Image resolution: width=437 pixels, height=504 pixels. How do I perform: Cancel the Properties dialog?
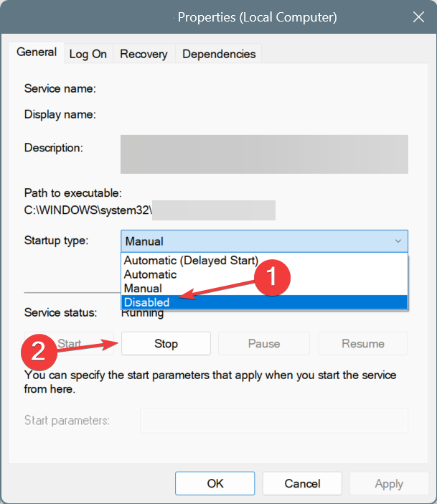click(x=302, y=483)
